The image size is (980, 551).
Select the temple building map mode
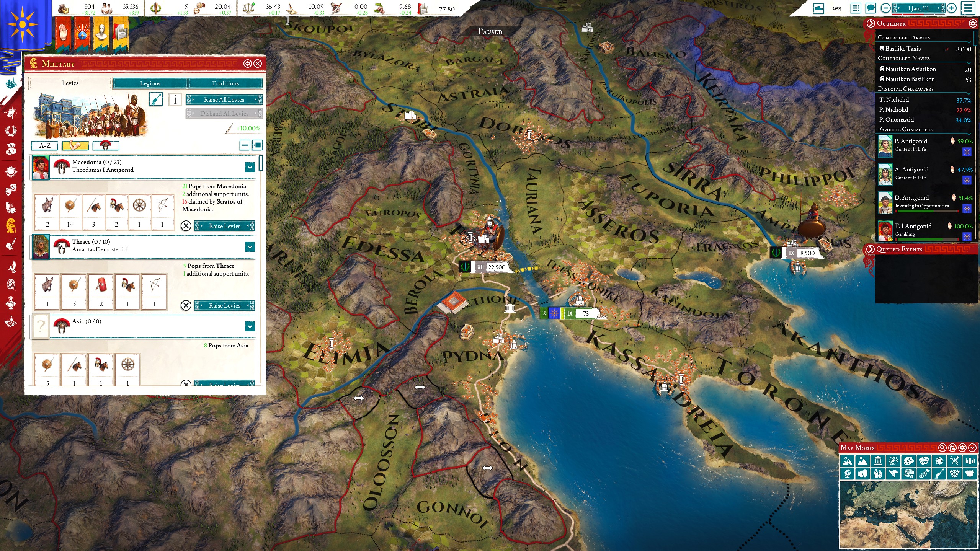pos(878,461)
